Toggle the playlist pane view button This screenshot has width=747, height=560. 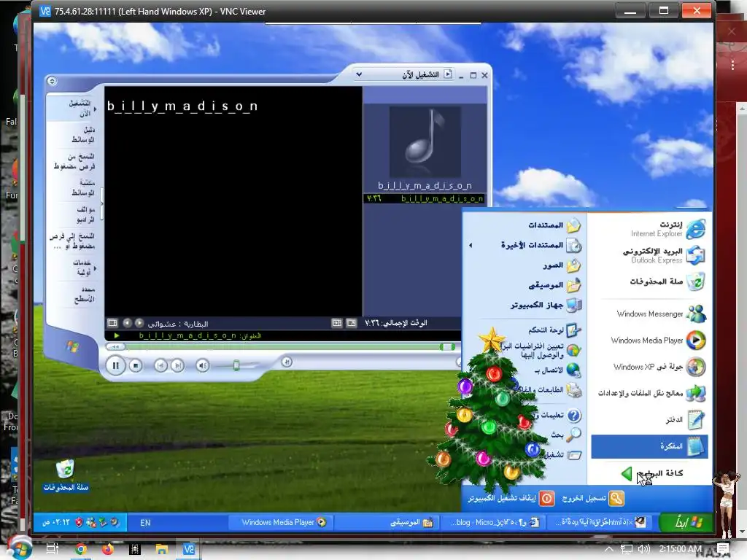click(x=337, y=323)
